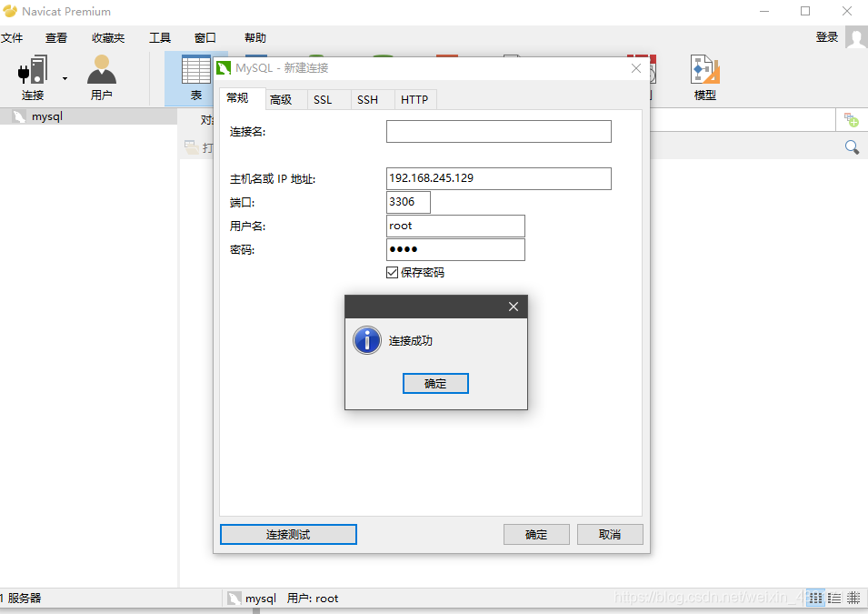
Task: Click the 1 服务器 status text
Action: (21, 598)
